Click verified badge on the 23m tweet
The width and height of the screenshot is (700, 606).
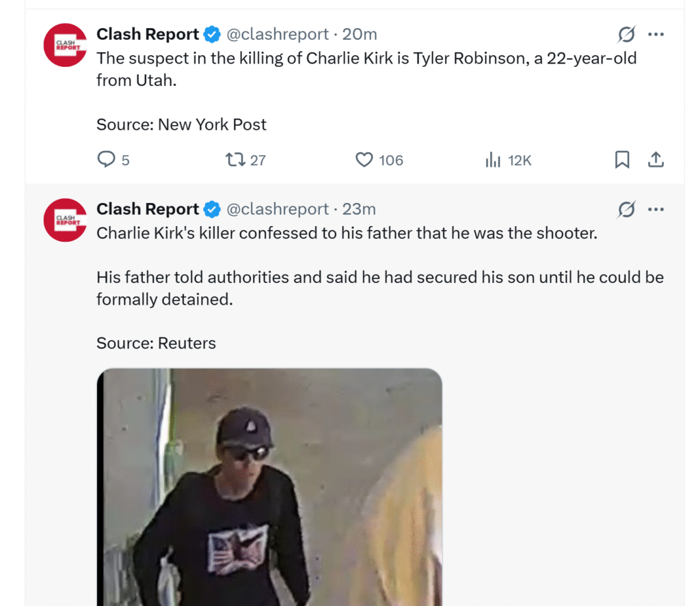pyautogui.click(x=213, y=209)
